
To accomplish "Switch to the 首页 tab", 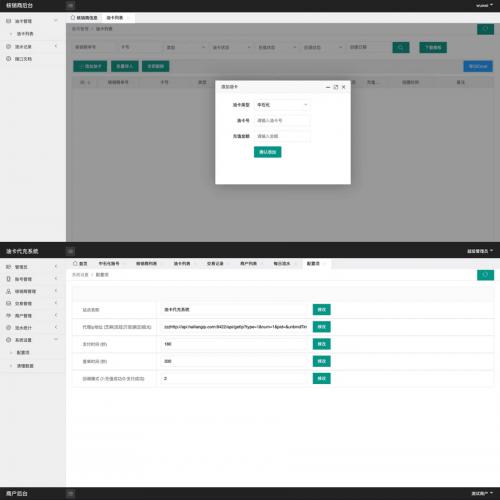I will pyautogui.click(x=80, y=263).
